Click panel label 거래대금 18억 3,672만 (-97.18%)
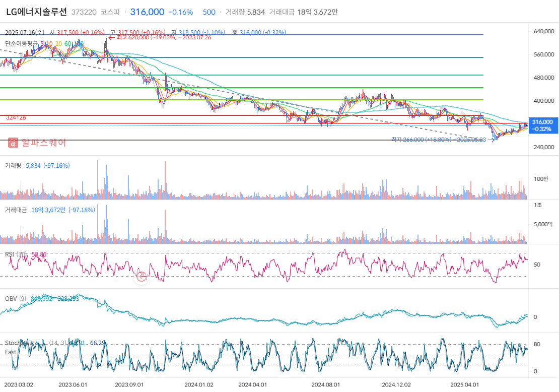The height and width of the screenshot is (392, 559). [50, 210]
